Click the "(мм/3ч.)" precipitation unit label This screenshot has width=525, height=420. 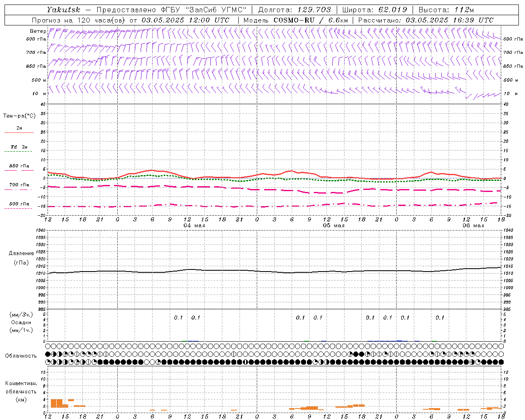click(x=21, y=315)
